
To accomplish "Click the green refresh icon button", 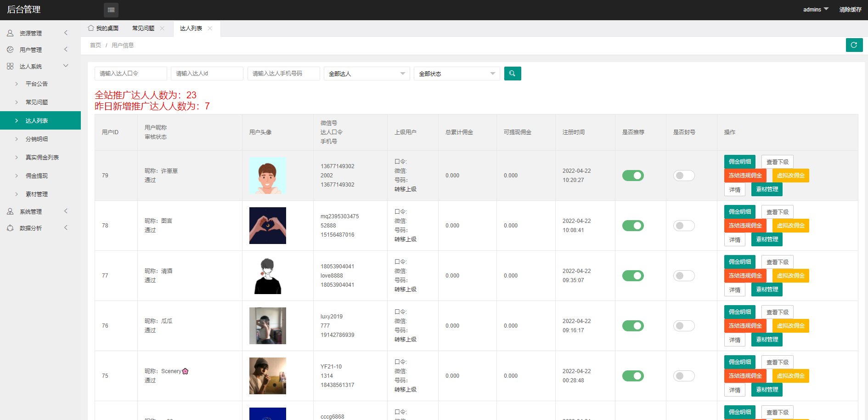I will pyautogui.click(x=854, y=45).
